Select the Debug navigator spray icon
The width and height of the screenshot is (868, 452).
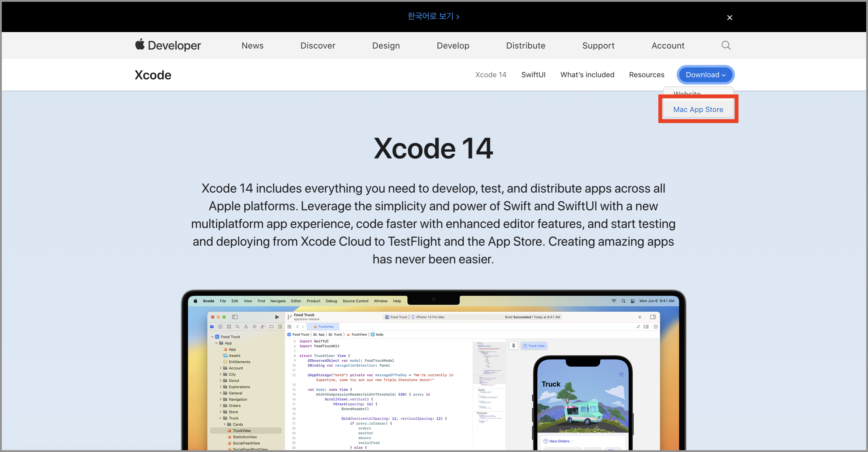262,327
